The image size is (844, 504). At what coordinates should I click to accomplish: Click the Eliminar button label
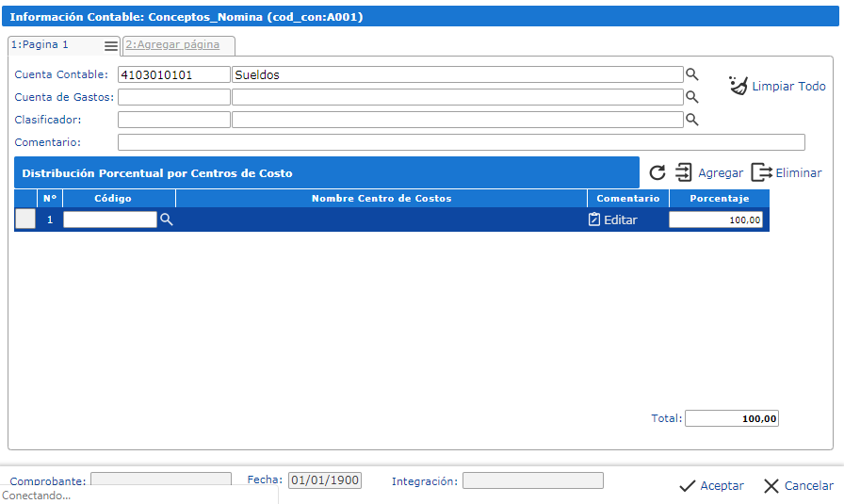point(798,172)
